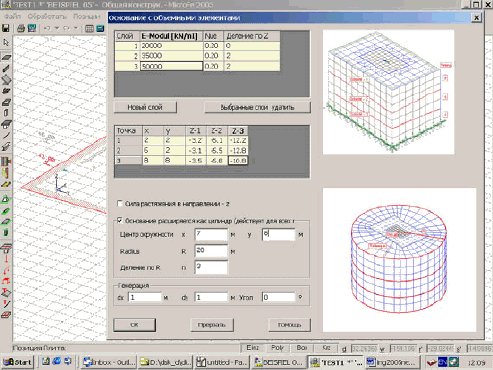
Task: Select the E-Modul cell with value 50000
Action: 171,66
